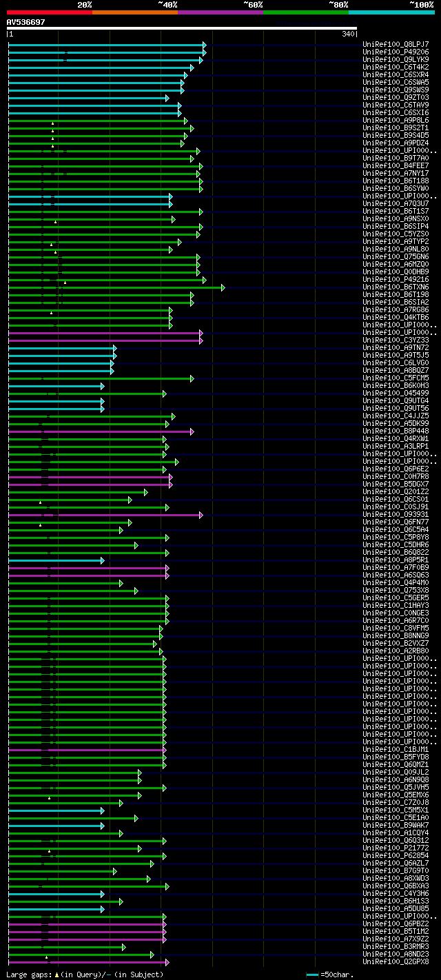Screen dimensions: 441x980
Task: Open hit UniRef100_C6T4K2
Action: point(396,67)
